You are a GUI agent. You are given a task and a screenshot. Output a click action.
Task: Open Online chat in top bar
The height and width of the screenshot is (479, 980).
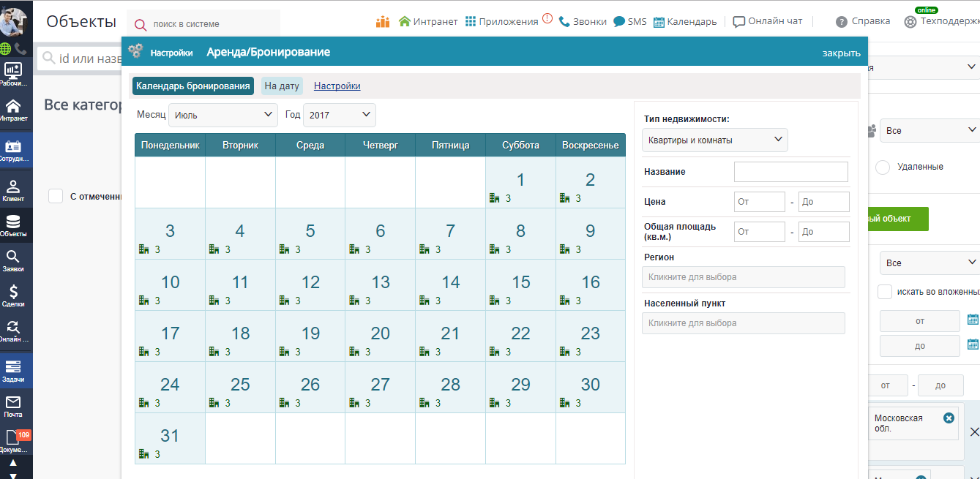[x=768, y=22]
